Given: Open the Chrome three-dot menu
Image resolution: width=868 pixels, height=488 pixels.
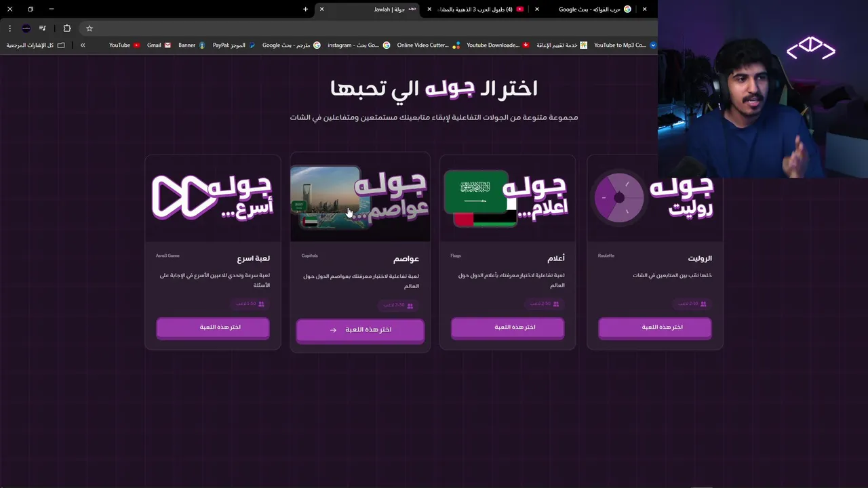Looking at the screenshot, I should [9, 28].
